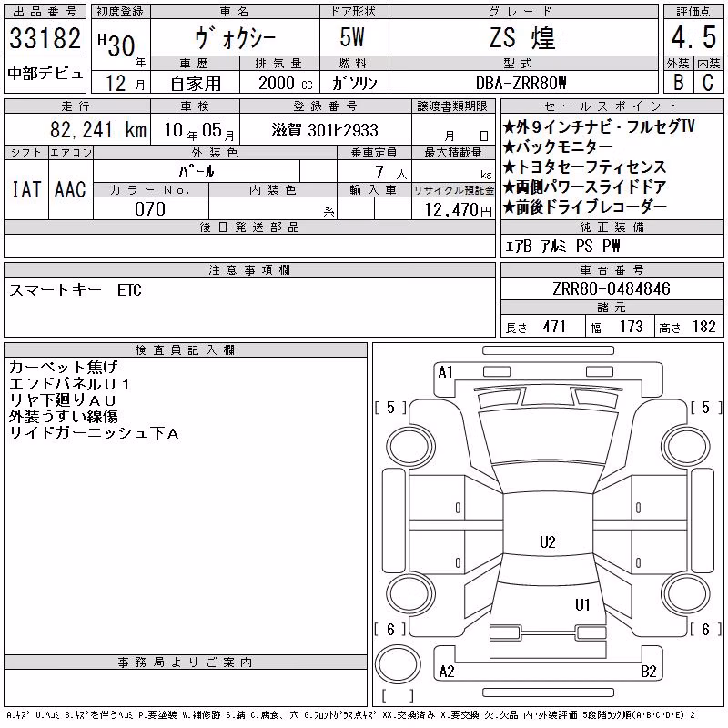Click B2 mark on rear bumper

click(x=648, y=672)
